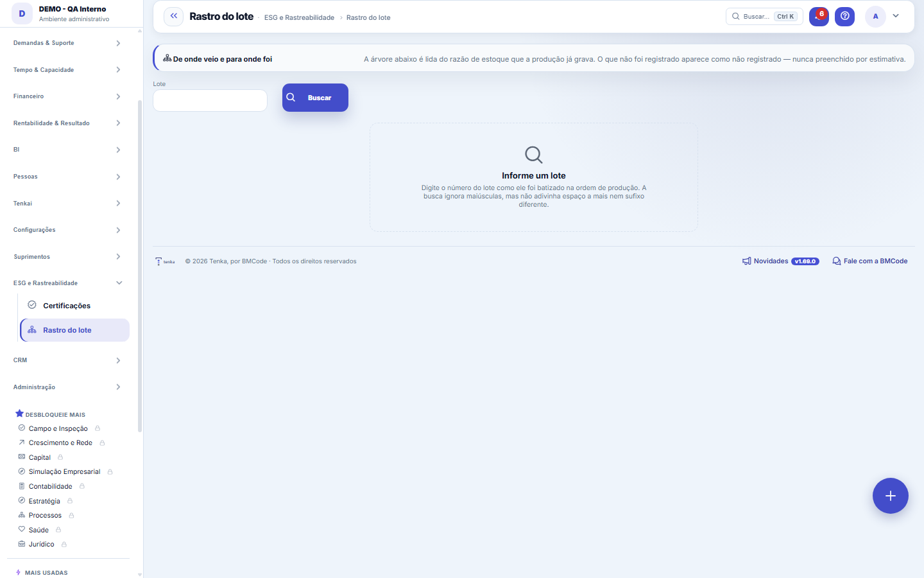Click the heart icon beside Saúde
Screen dimensions: 924x578
22,529
